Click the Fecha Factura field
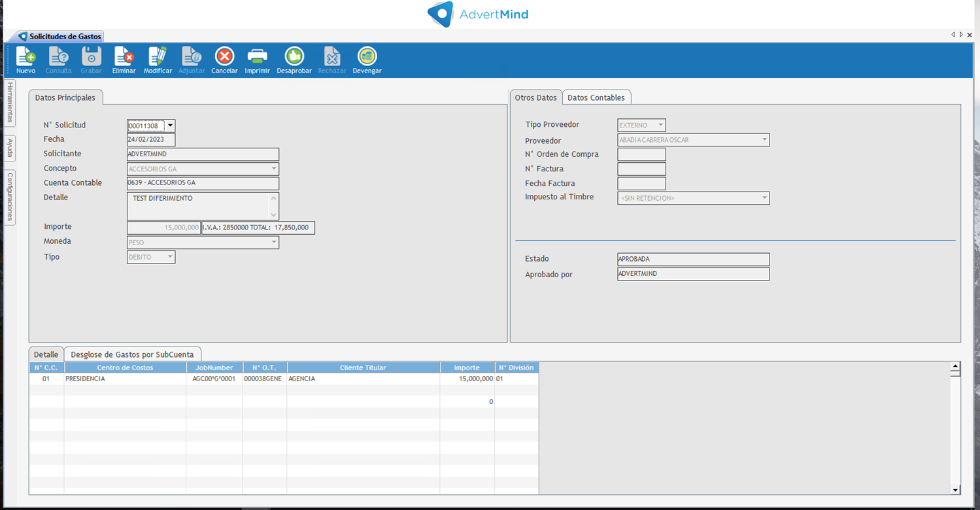The image size is (980, 510). pyautogui.click(x=641, y=184)
